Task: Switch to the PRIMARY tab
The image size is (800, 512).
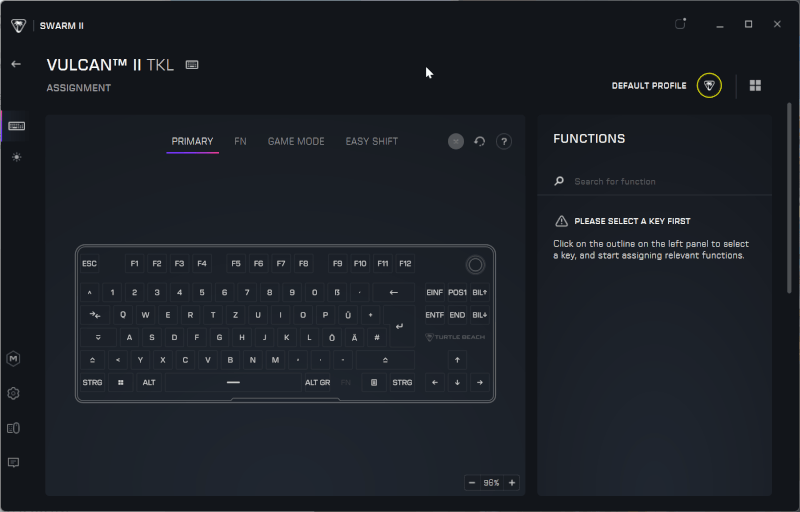Action: coord(192,141)
